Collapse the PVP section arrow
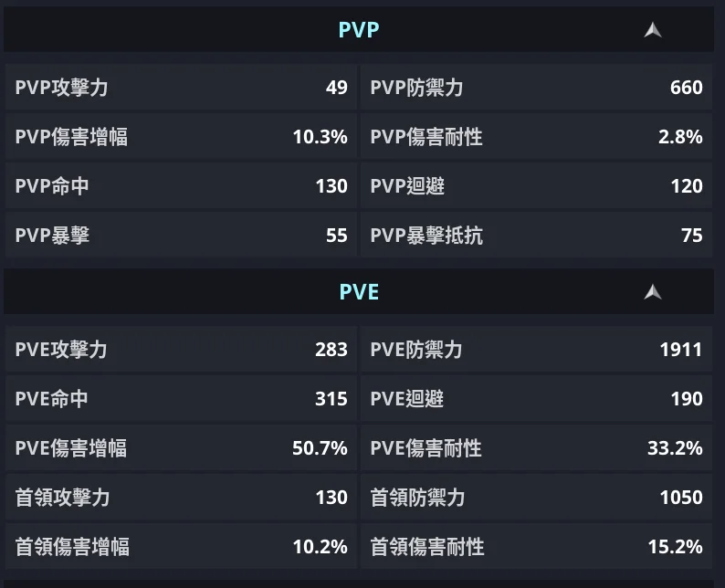The height and width of the screenshot is (588, 725). click(x=652, y=30)
